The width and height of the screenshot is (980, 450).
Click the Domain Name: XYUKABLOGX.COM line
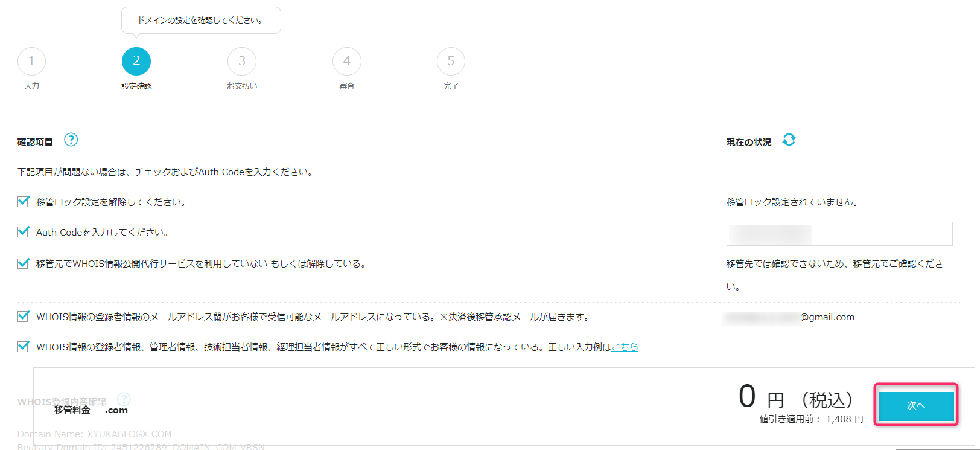[95, 434]
